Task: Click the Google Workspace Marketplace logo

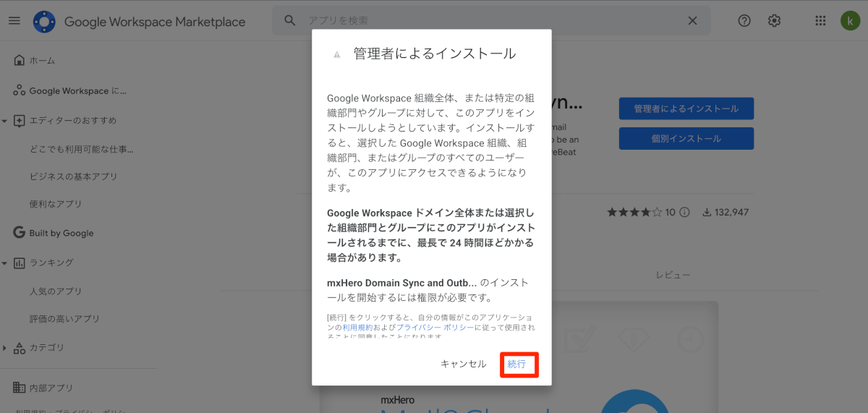Action: 44,21
